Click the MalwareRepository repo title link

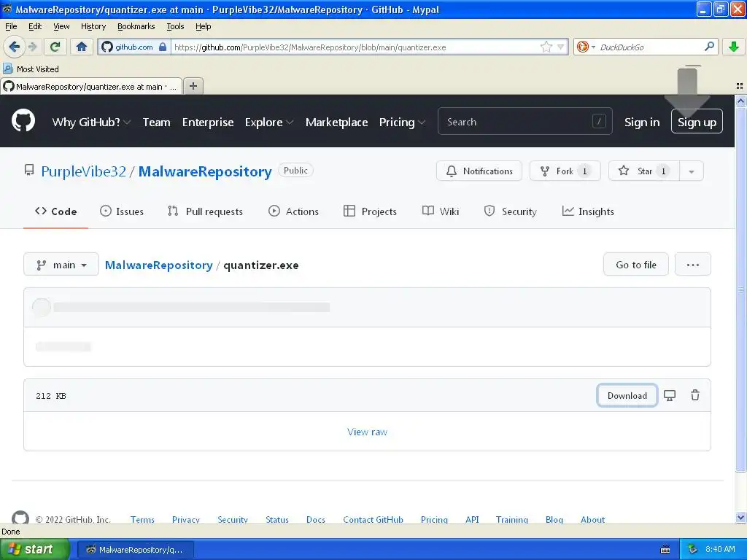tap(205, 171)
